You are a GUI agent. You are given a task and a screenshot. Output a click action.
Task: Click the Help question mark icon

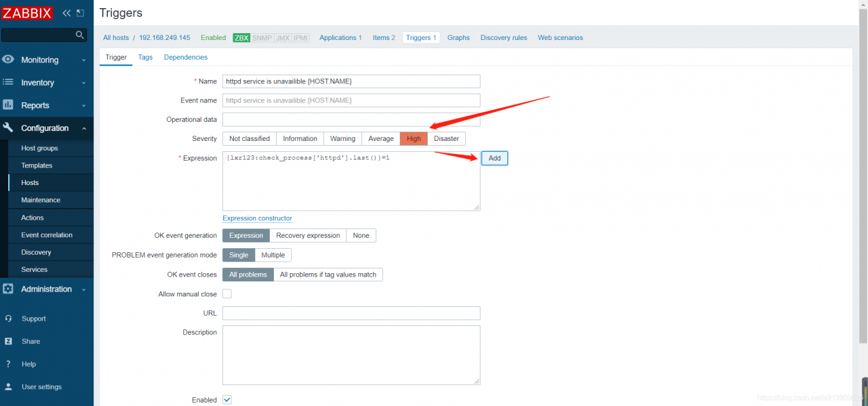coord(8,364)
